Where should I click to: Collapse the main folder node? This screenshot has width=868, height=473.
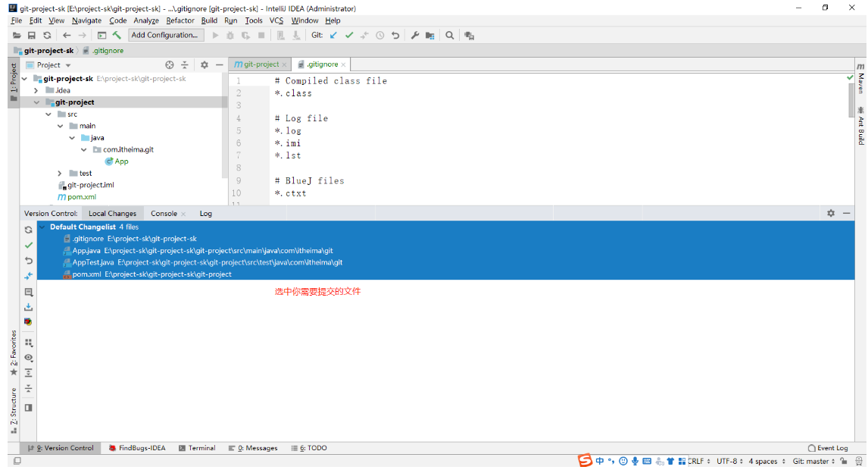(x=60, y=127)
